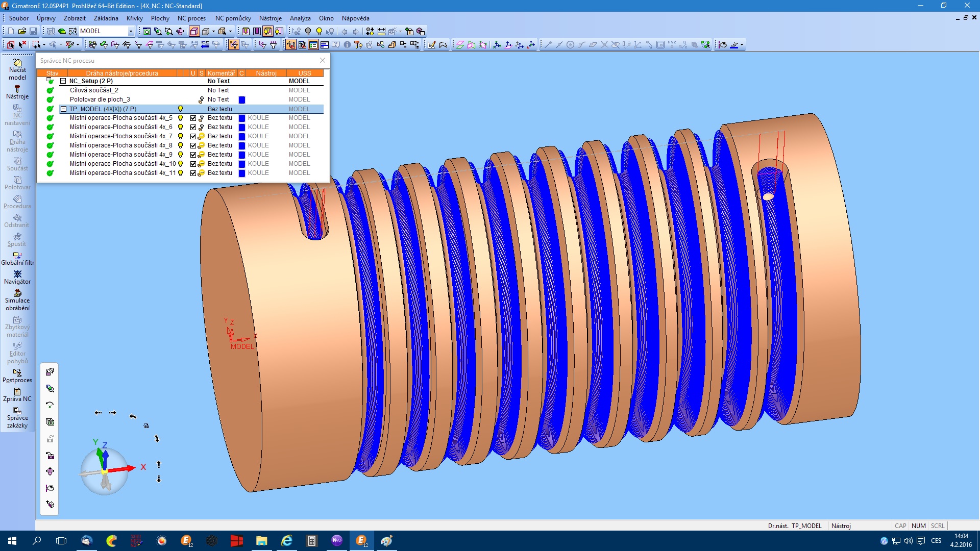Uncheck the checkbox for operation 4x_6
Viewport: 980px width, 551px height.
193,127
